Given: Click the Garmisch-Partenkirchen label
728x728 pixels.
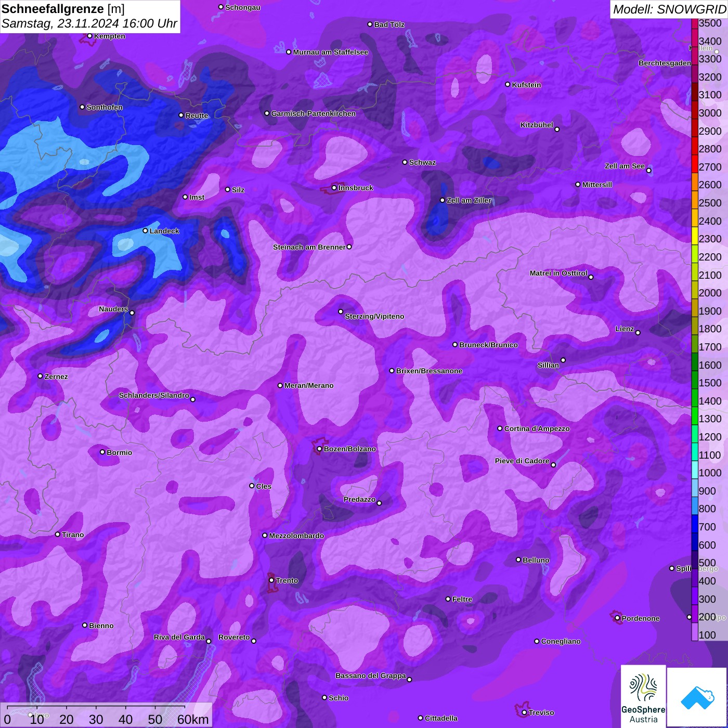Looking at the screenshot, I should point(314,113).
